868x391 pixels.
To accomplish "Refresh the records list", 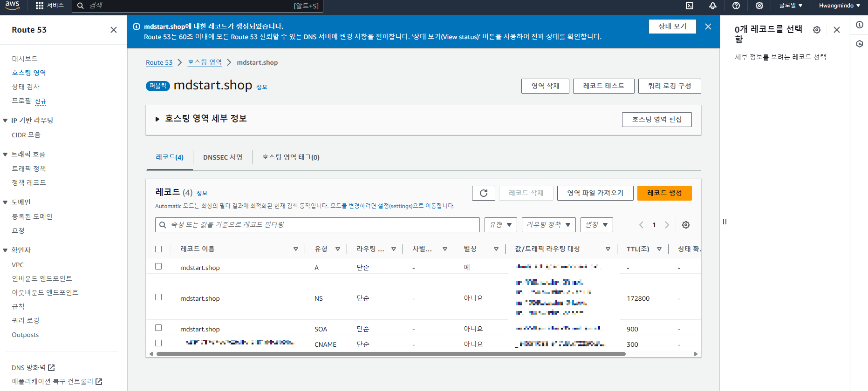I will click(x=484, y=193).
